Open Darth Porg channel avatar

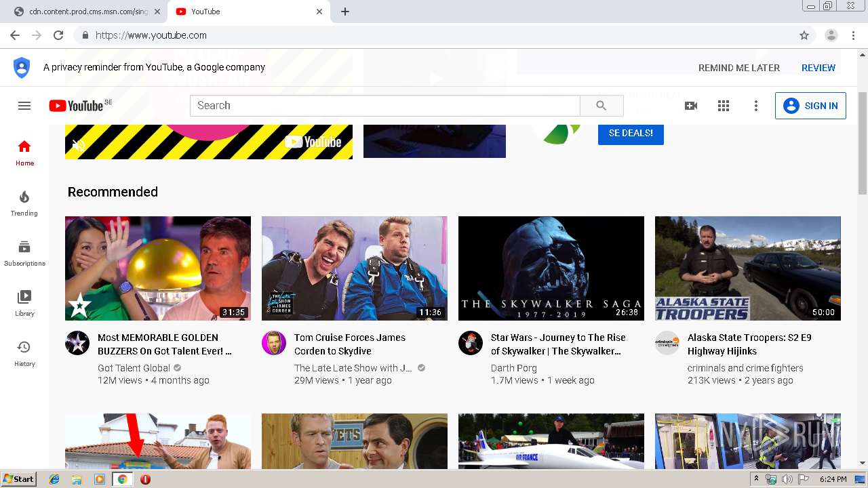471,343
